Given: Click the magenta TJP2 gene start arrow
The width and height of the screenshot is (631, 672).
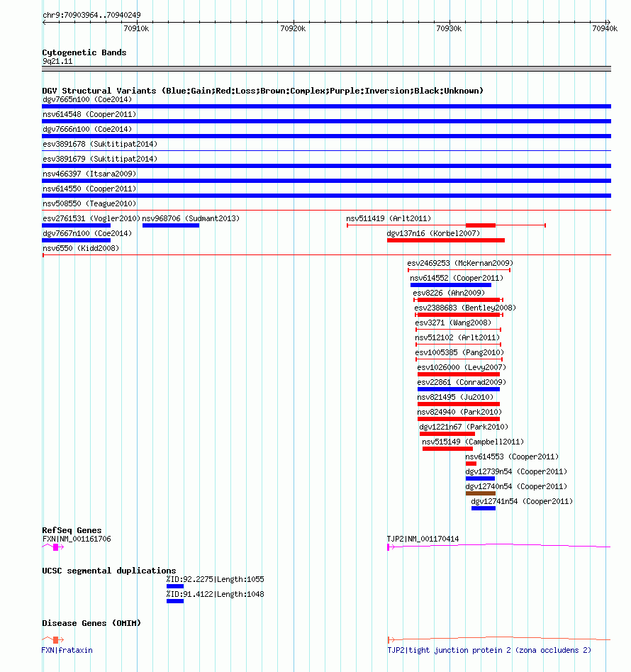Looking at the screenshot, I should (x=391, y=547).
